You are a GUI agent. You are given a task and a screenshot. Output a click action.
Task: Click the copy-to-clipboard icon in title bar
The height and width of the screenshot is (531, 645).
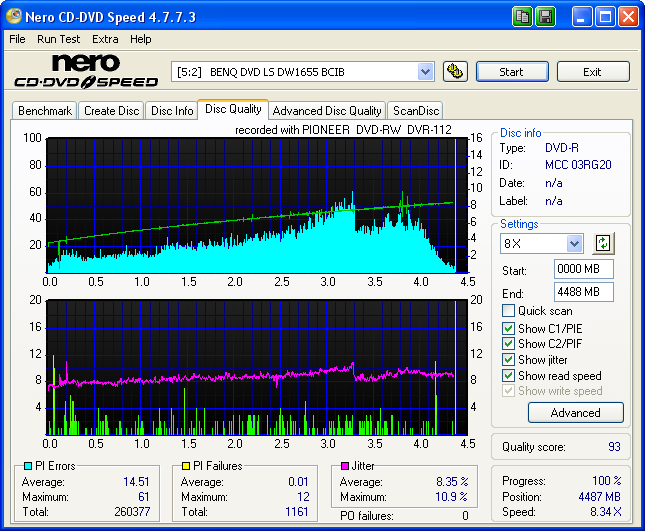[522, 17]
